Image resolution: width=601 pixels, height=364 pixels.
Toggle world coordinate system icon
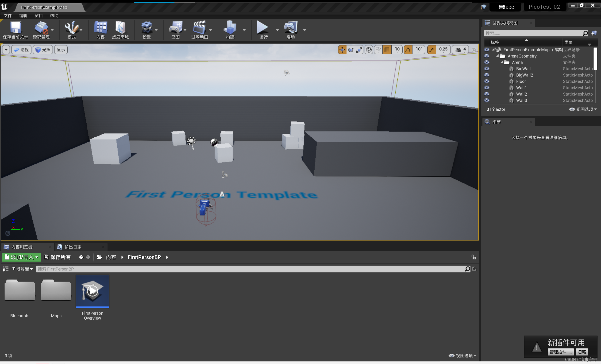point(369,50)
